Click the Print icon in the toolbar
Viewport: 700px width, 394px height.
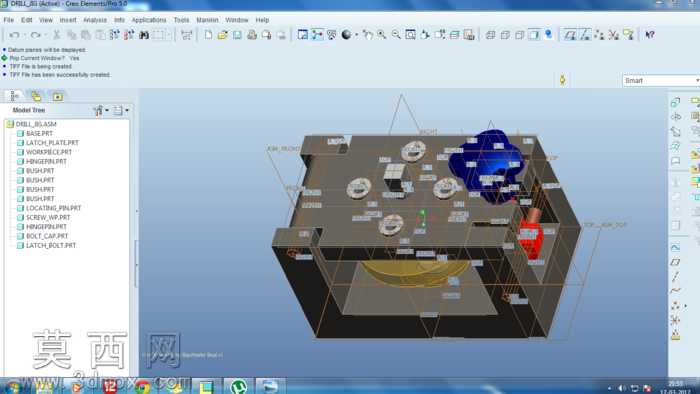pyautogui.click(x=252, y=35)
